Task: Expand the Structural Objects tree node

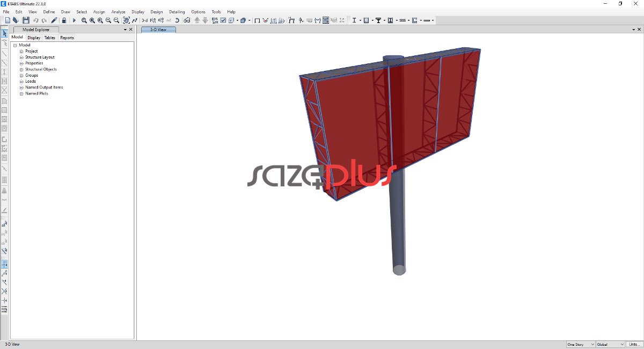Action: tap(22, 69)
